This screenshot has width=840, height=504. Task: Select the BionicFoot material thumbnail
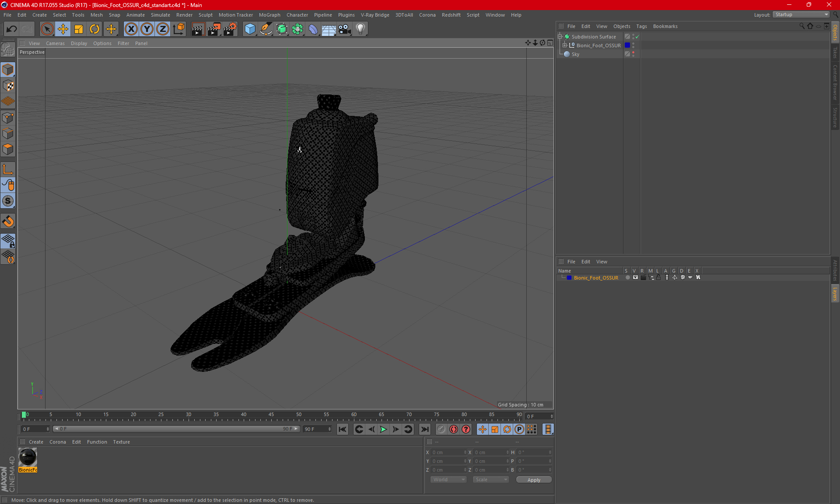click(28, 458)
